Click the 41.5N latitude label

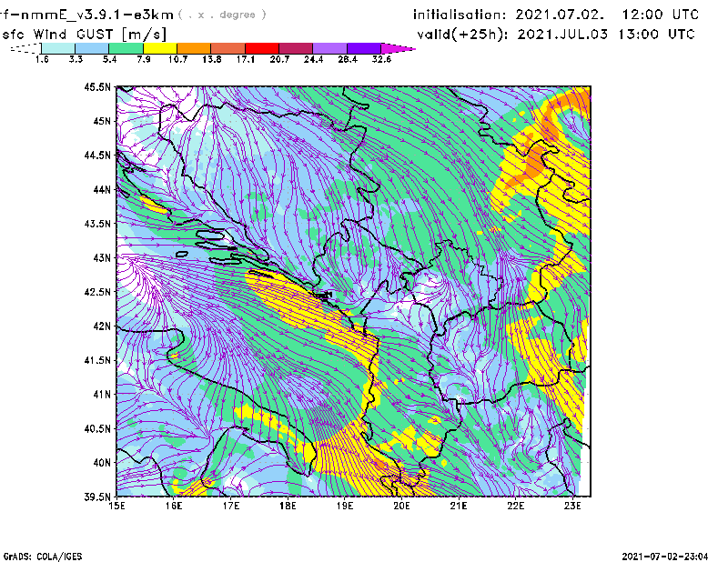point(97,360)
